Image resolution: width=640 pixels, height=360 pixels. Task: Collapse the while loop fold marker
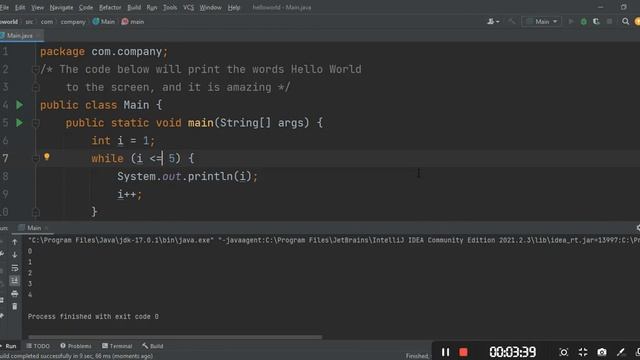[36, 158]
